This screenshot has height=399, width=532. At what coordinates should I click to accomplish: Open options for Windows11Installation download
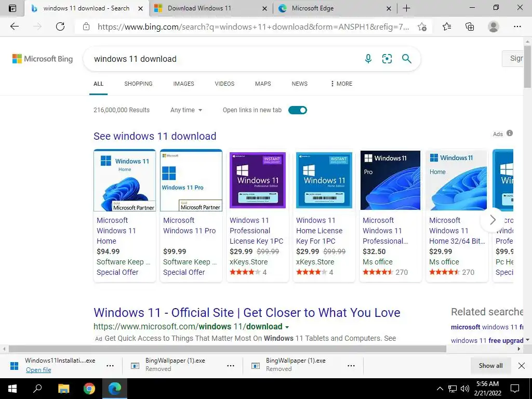(x=110, y=365)
